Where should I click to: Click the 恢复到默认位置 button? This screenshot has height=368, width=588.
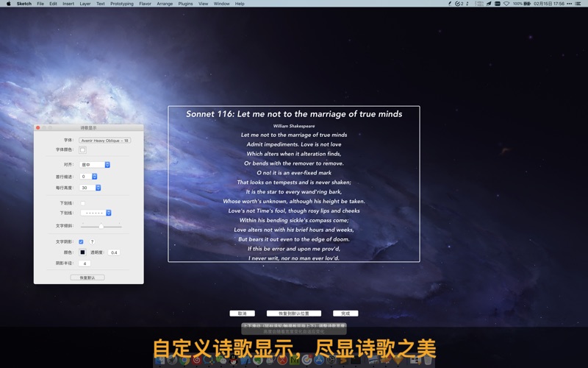tap(294, 314)
